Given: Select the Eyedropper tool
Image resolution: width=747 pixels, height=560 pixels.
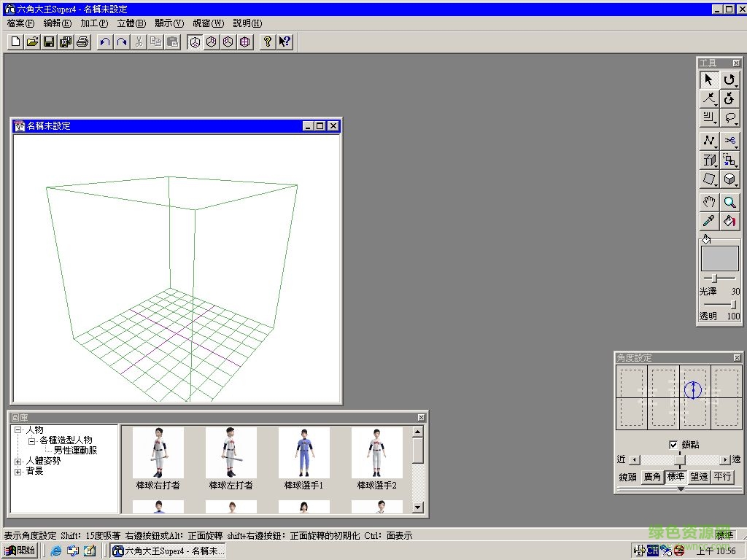Looking at the screenshot, I should coord(709,221).
